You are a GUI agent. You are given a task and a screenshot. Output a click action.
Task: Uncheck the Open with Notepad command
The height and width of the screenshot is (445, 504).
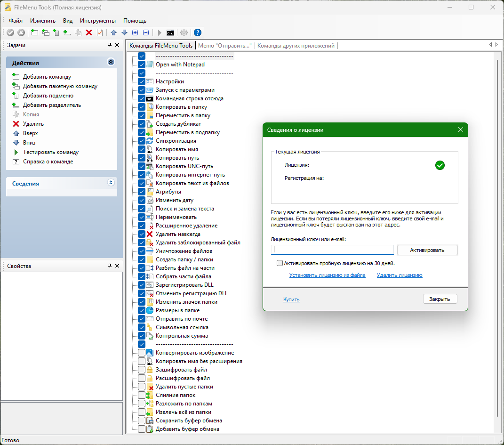[x=142, y=65]
